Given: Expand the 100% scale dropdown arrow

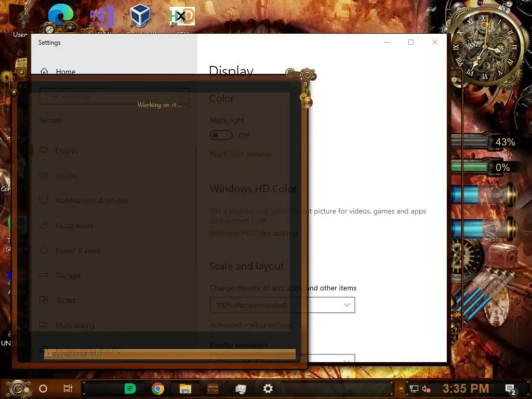Looking at the screenshot, I should coord(347,305).
